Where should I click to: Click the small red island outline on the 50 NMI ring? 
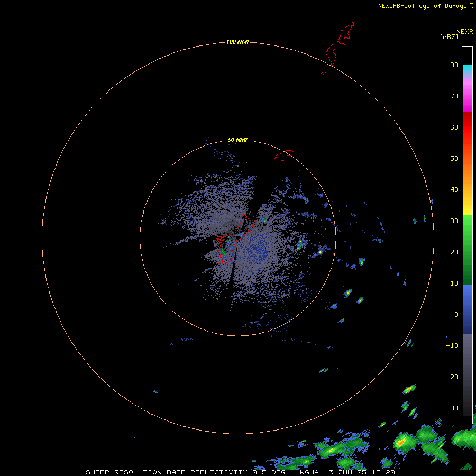pos(283,155)
